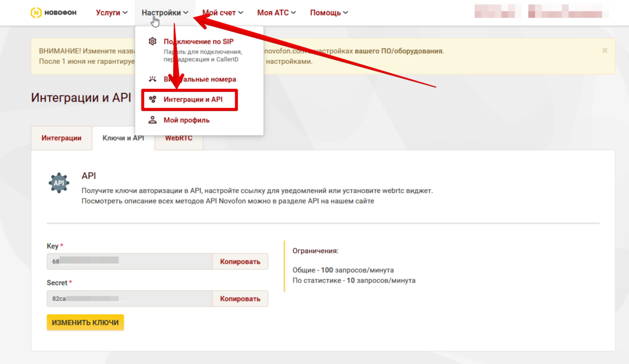Click По статистике - 10 запросов/минута text
This screenshot has height=364, width=629.
354,280
